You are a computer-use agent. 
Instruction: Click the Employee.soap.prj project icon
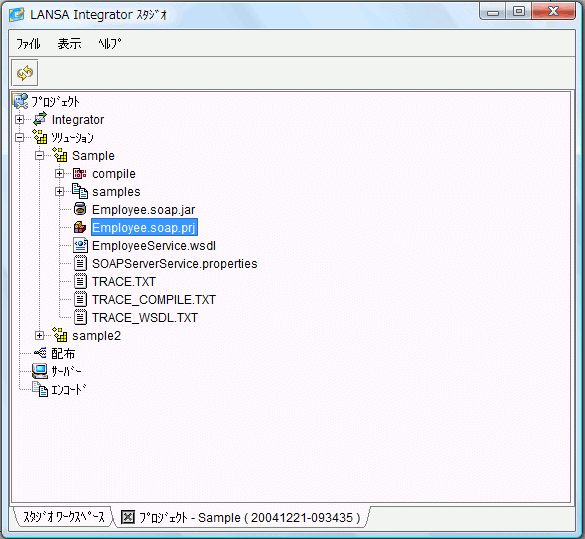tap(80, 227)
